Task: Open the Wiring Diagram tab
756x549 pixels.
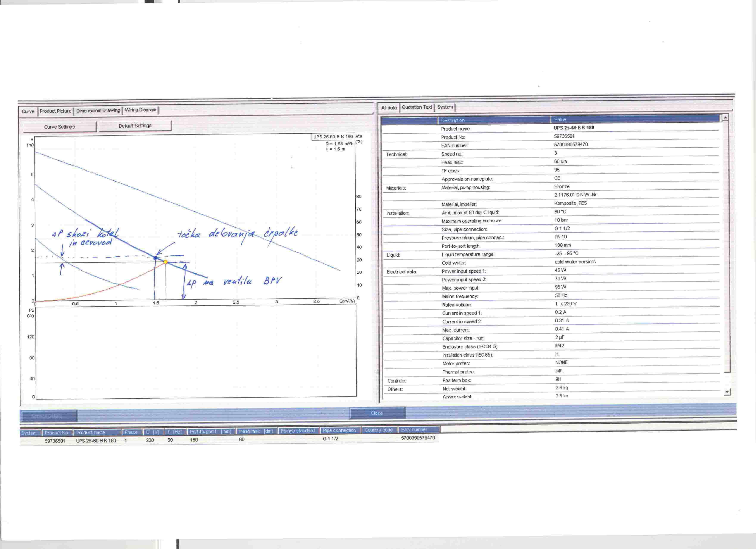Action: pyautogui.click(x=140, y=110)
